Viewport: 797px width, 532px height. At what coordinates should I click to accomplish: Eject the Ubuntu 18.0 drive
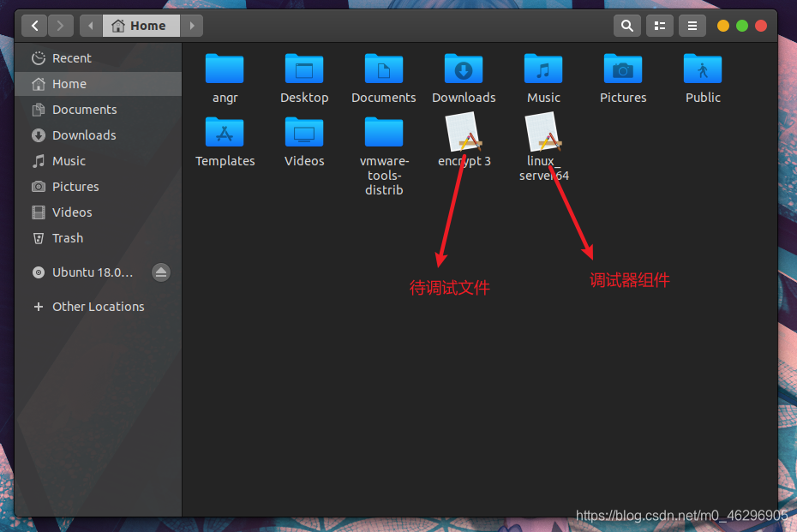161,272
